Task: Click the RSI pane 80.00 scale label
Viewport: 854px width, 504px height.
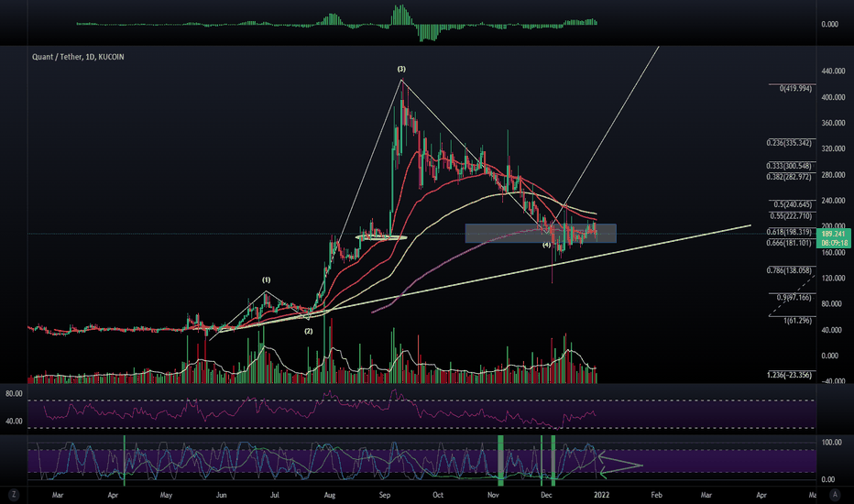Action: (14, 393)
